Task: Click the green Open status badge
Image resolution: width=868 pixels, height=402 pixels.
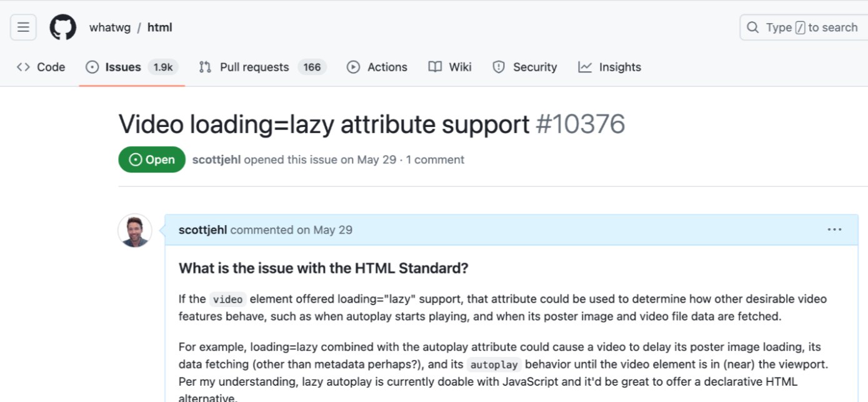Action: (x=152, y=159)
